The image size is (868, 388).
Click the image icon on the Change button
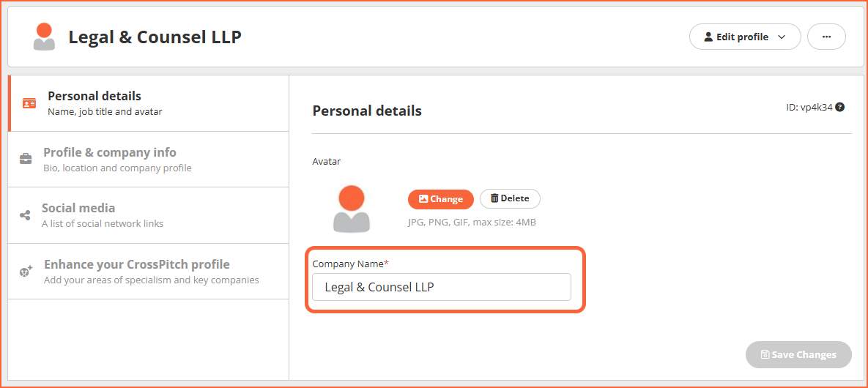[x=423, y=199]
